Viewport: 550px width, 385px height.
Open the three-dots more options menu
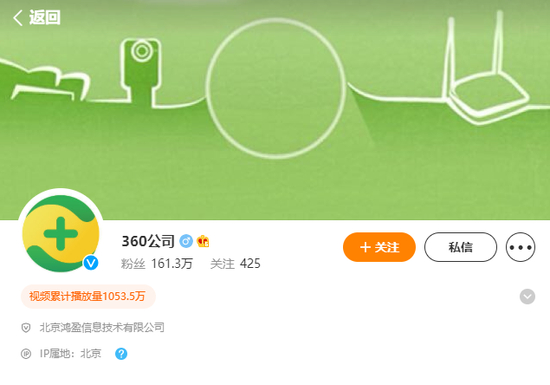(x=521, y=247)
